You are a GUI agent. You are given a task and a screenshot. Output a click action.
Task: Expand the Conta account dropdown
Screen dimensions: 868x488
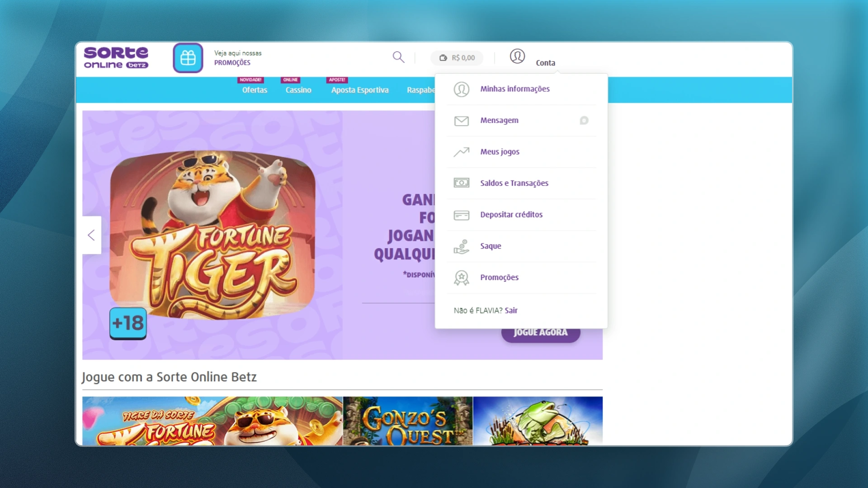click(x=545, y=63)
